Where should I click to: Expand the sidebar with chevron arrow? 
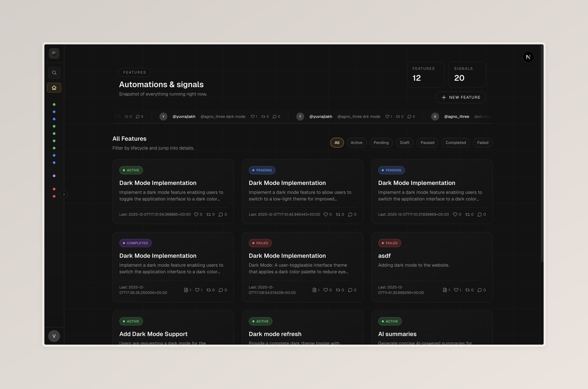(64, 194)
